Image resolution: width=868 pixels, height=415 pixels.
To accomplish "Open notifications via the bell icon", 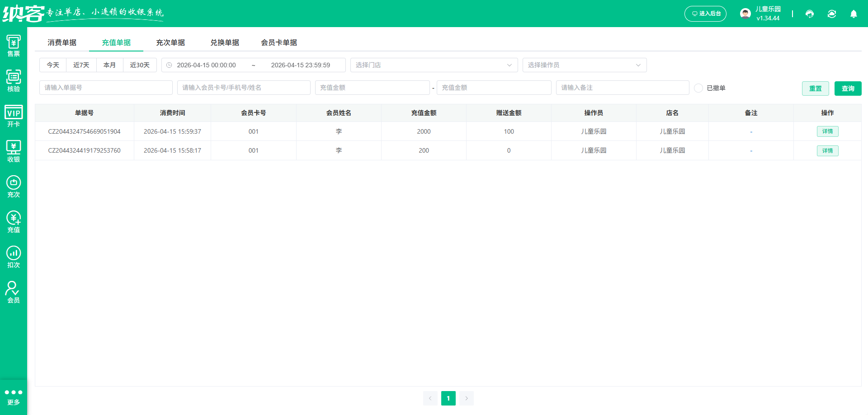I will [x=854, y=14].
